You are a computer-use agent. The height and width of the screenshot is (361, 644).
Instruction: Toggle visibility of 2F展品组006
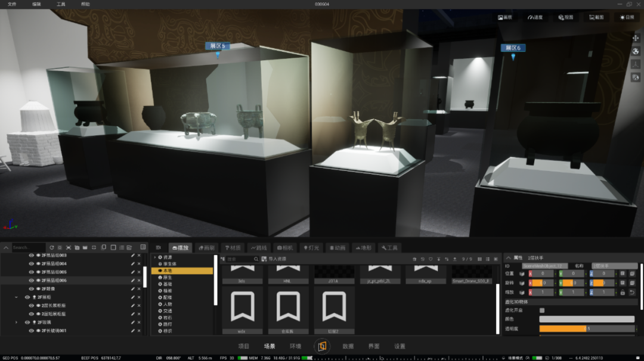pos(31,281)
